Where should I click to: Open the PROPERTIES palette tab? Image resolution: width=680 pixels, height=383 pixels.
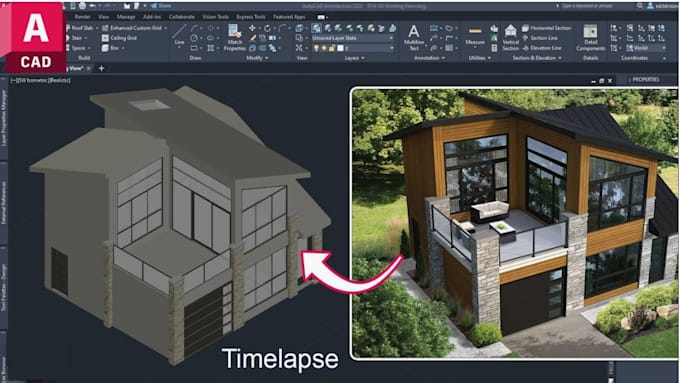(645, 79)
